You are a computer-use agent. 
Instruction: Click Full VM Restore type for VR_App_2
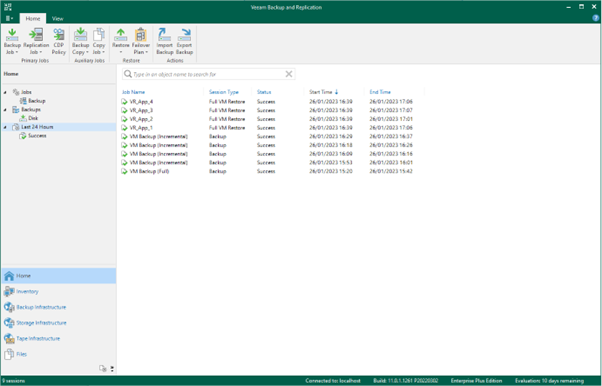[x=227, y=119]
